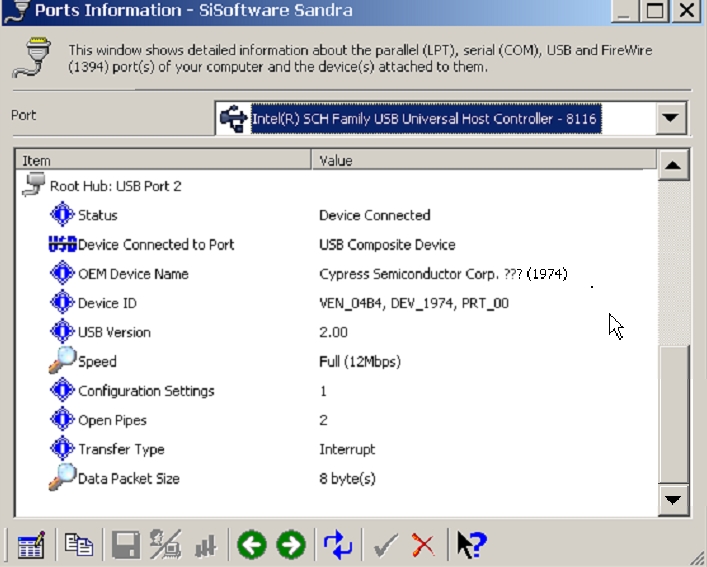Open the Port dropdown arrow
Viewport: 707px width, 567px height.
click(670, 118)
